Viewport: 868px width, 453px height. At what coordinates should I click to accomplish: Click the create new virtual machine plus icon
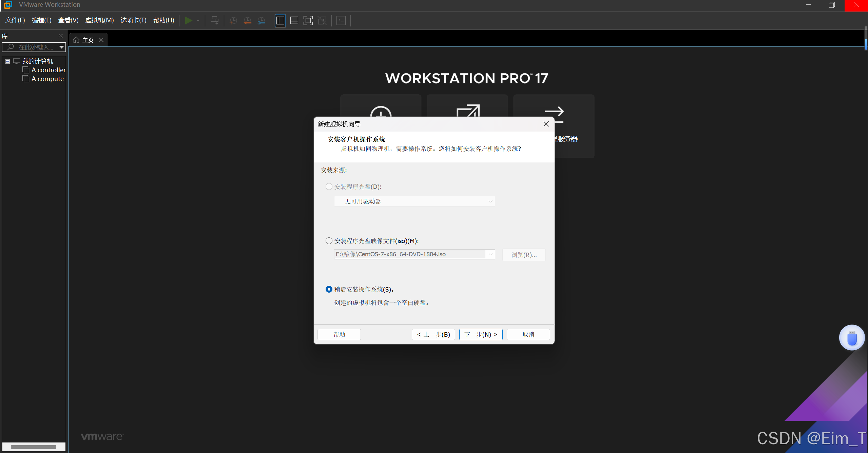pos(381,112)
